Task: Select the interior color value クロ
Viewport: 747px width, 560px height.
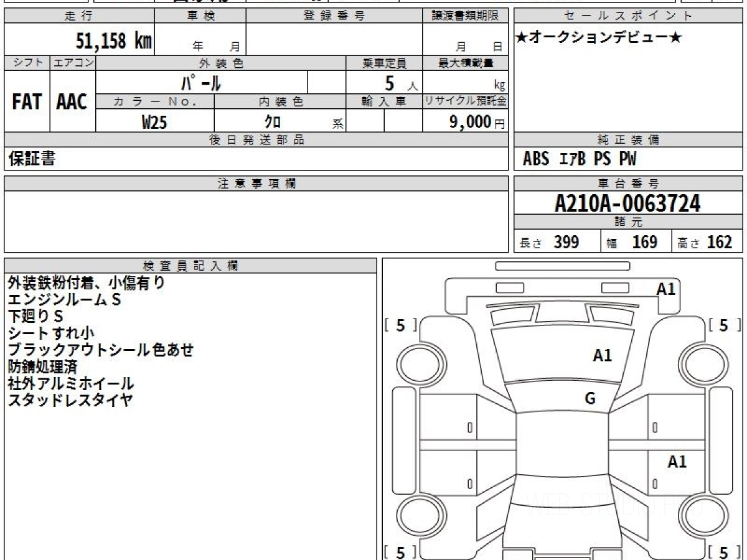Action: [273, 122]
